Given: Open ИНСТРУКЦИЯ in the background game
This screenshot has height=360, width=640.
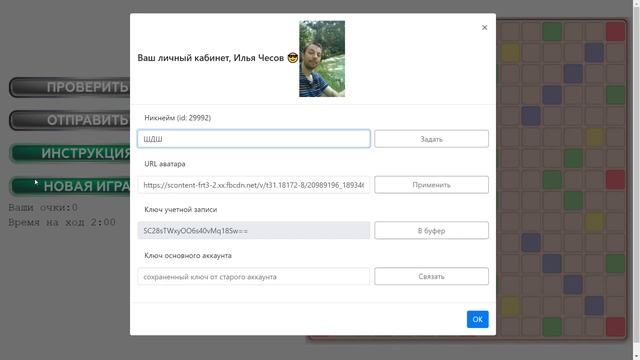Looking at the screenshot, I should (x=70, y=153).
